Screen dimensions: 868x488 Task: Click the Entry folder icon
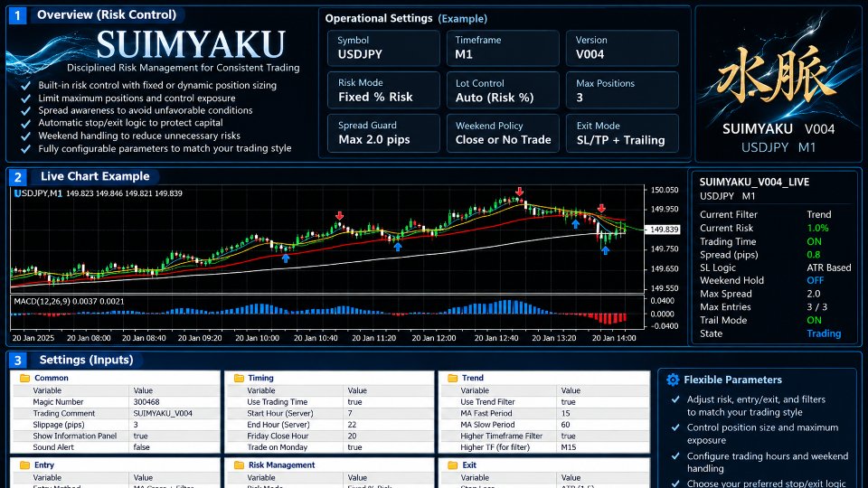24,465
